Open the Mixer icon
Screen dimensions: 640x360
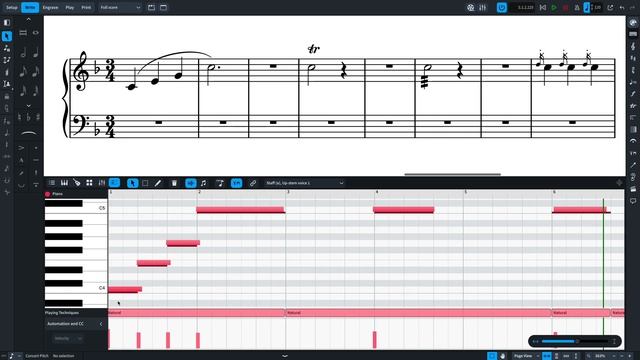[x=482, y=7]
